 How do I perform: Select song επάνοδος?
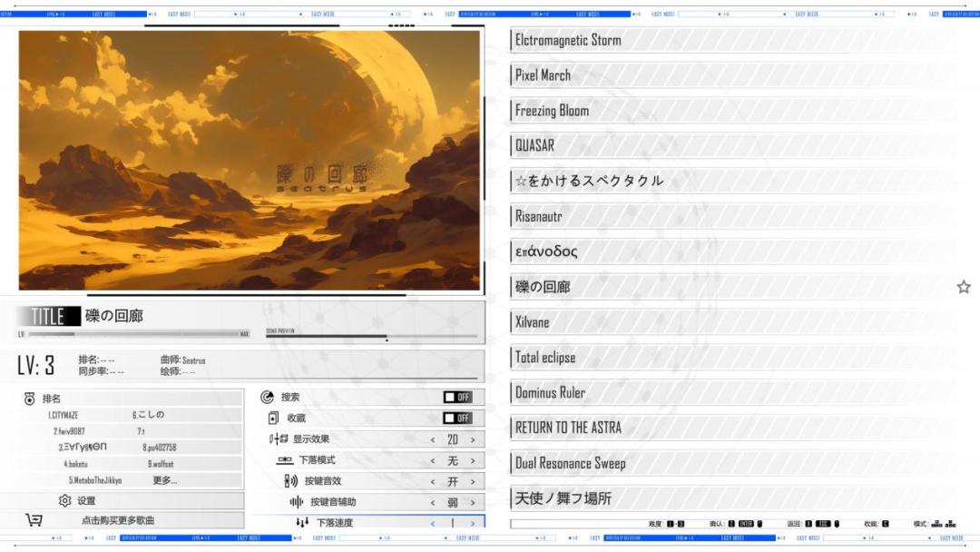(x=732, y=251)
